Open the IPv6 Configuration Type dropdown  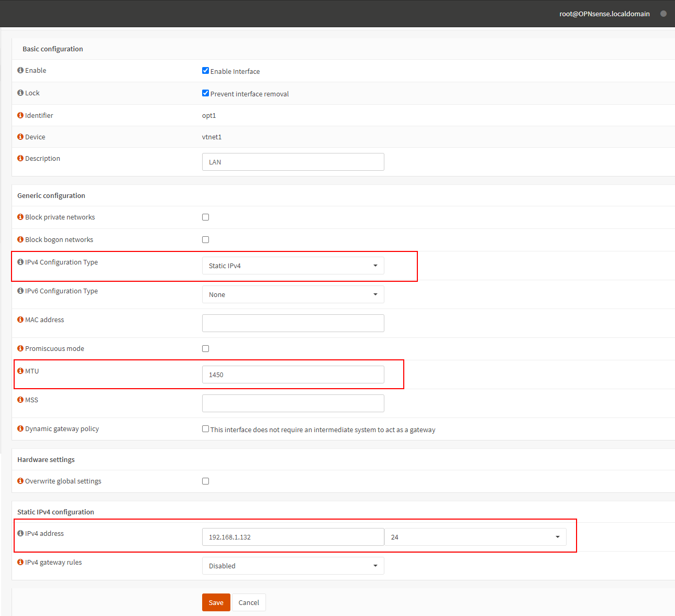[293, 294]
